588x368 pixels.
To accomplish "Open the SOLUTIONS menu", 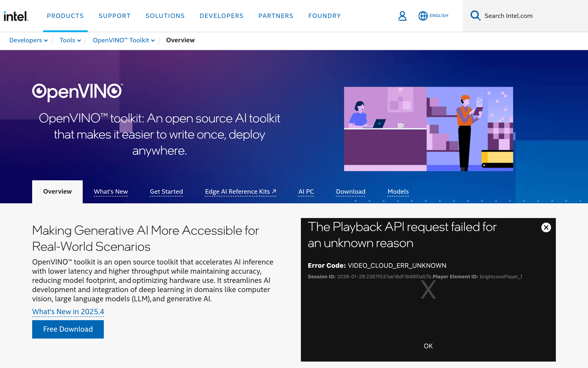I will [165, 16].
